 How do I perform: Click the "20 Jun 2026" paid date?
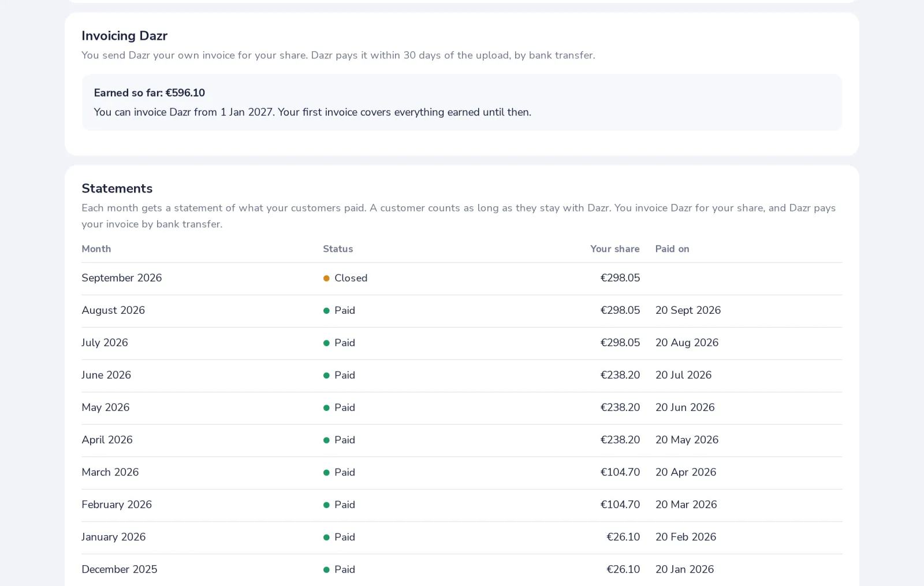tap(685, 407)
